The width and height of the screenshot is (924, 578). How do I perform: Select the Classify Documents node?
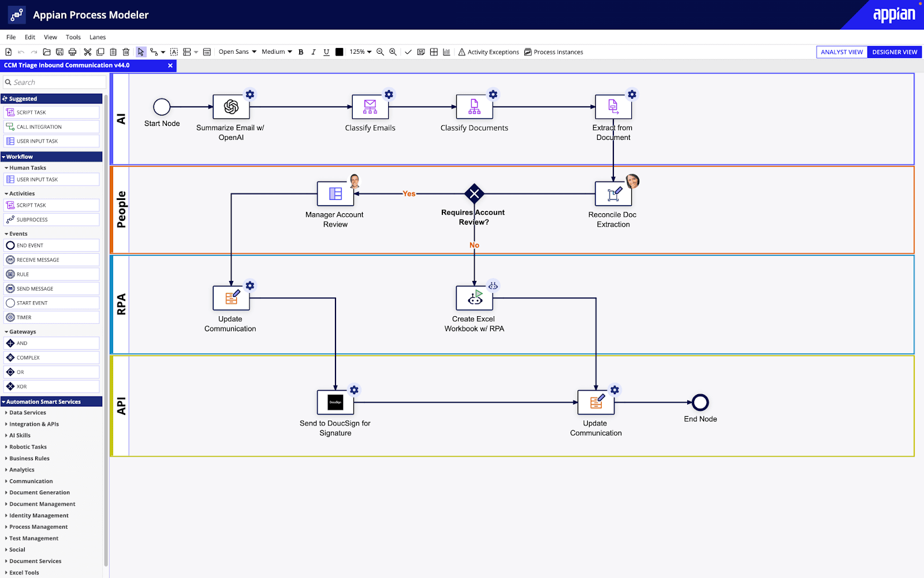point(474,107)
